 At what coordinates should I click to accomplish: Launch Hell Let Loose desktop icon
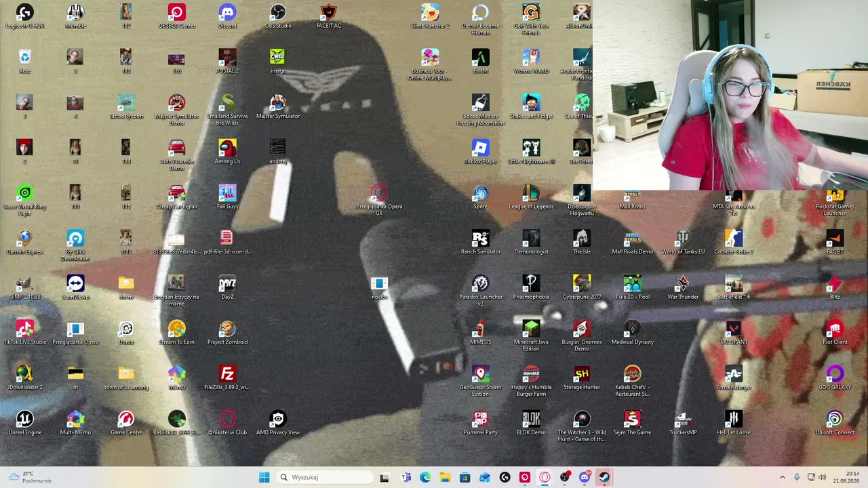734,424
